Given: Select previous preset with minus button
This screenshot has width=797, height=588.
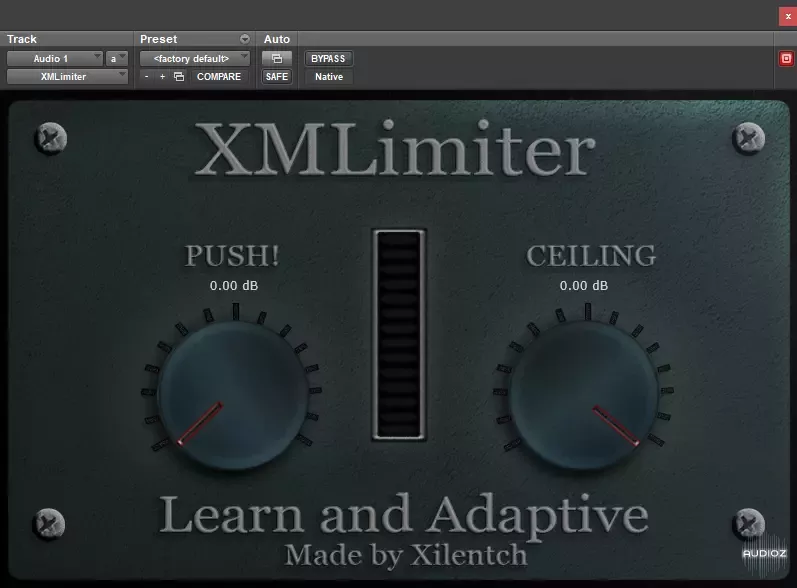Looking at the screenshot, I should (147, 77).
